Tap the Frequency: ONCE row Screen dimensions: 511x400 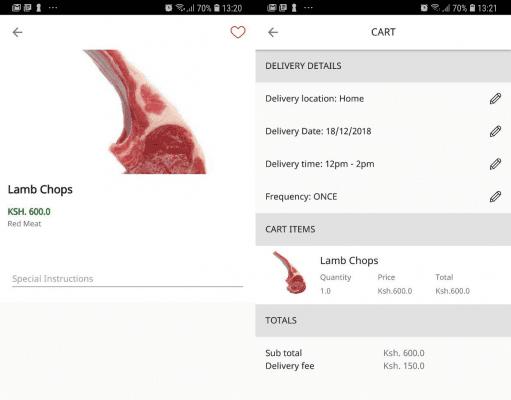click(x=383, y=197)
